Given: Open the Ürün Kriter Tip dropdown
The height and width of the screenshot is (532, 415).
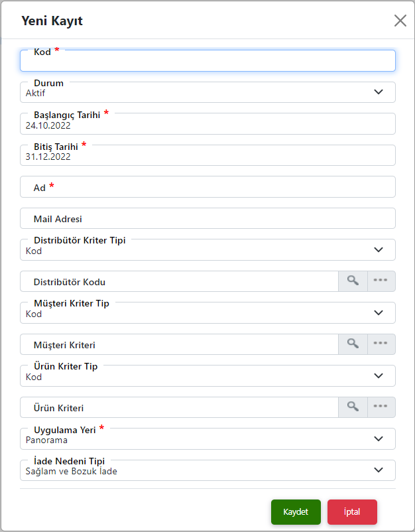Looking at the screenshot, I should 379,376.
